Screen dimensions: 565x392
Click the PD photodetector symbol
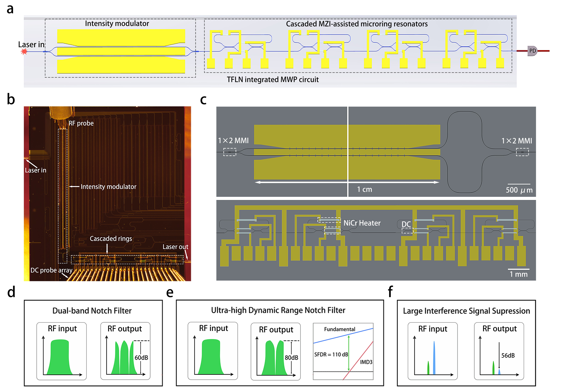coord(532,51)
